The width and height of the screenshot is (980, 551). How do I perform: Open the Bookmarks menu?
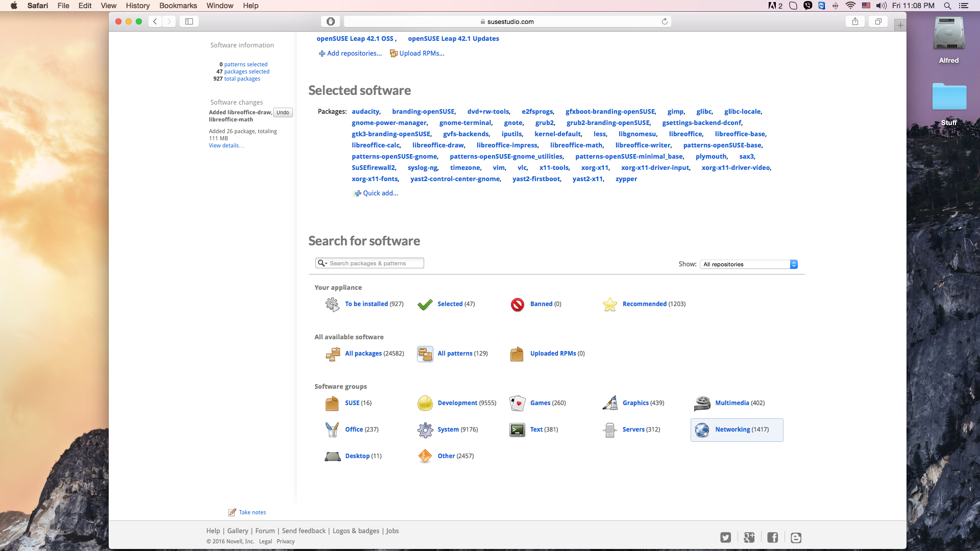click(x=178, y=6)
